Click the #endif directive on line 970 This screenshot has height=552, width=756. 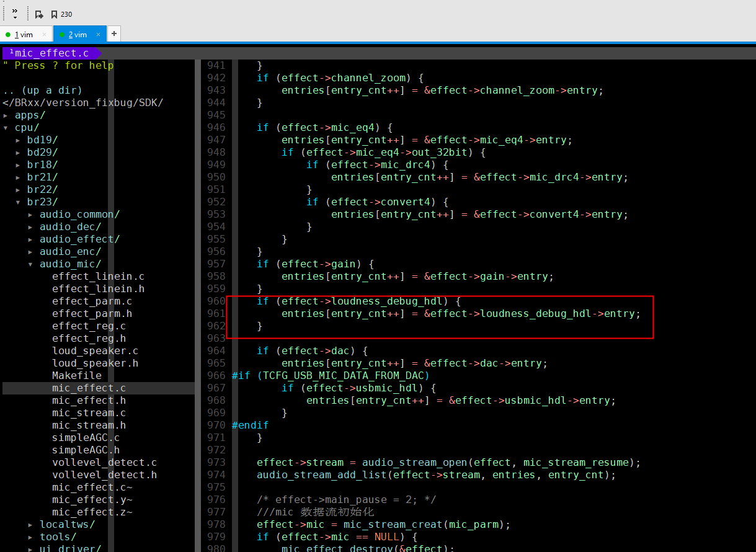point(250,425)
